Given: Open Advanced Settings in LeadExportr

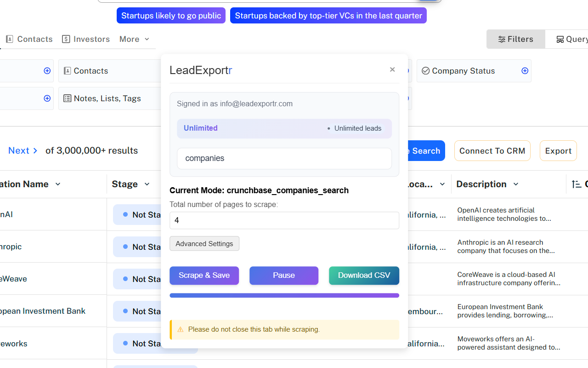Looking at the screenshot, I should [x=204, y=243].
